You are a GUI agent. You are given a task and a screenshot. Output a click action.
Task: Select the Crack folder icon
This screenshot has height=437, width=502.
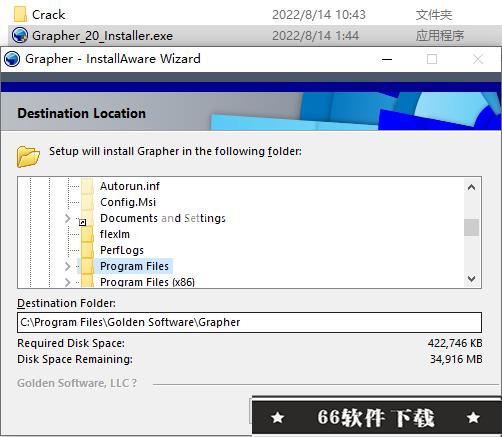coord(20,15)
